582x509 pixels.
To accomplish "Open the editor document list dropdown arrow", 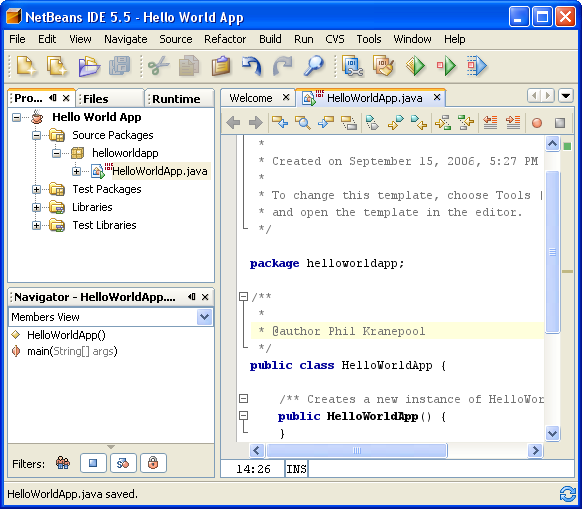I will click(566, 96).
